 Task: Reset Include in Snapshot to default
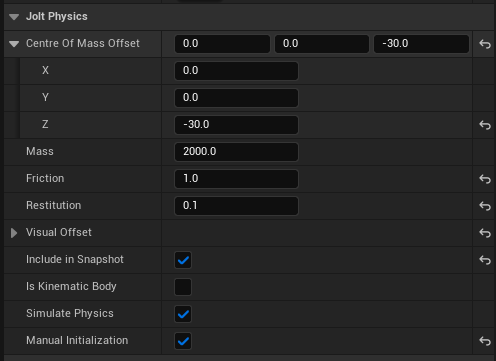pyautogui.click(x=485, y=260)
